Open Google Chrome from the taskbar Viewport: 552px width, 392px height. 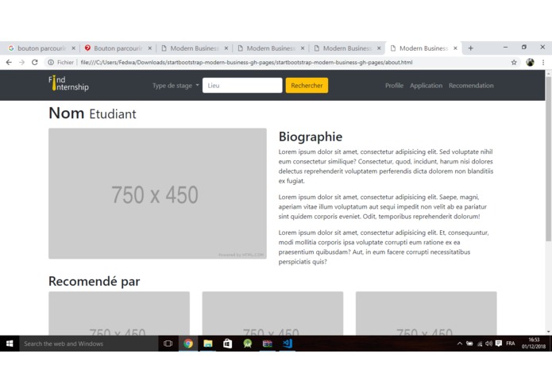(188, 344)
